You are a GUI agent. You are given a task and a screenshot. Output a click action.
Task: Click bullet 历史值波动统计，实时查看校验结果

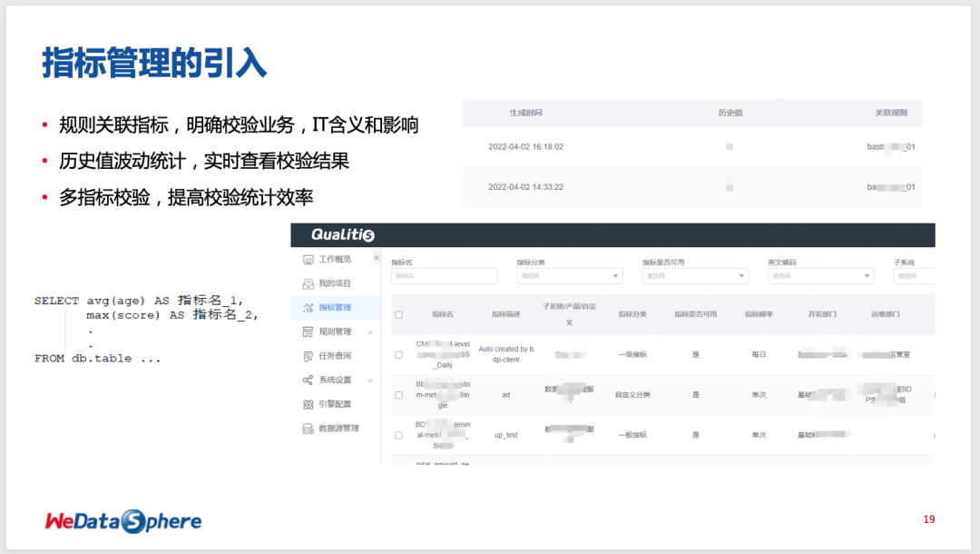coord(204,162)
